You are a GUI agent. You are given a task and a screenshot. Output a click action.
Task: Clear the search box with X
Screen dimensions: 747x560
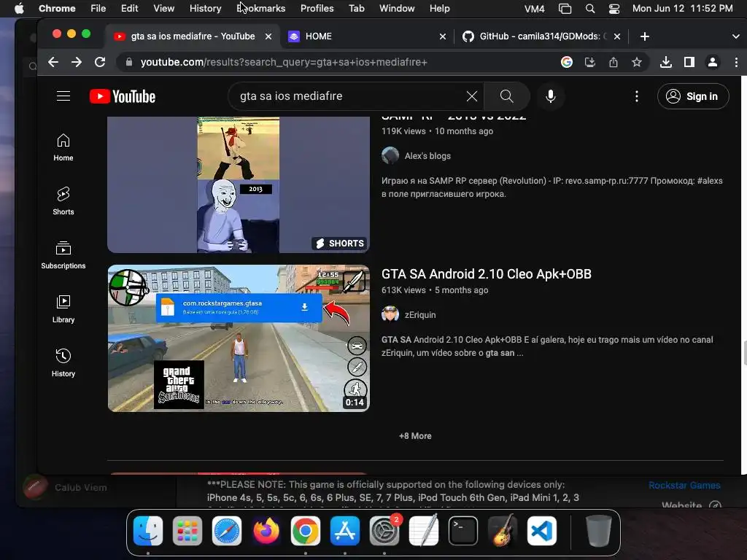click(x=472, y=96)
